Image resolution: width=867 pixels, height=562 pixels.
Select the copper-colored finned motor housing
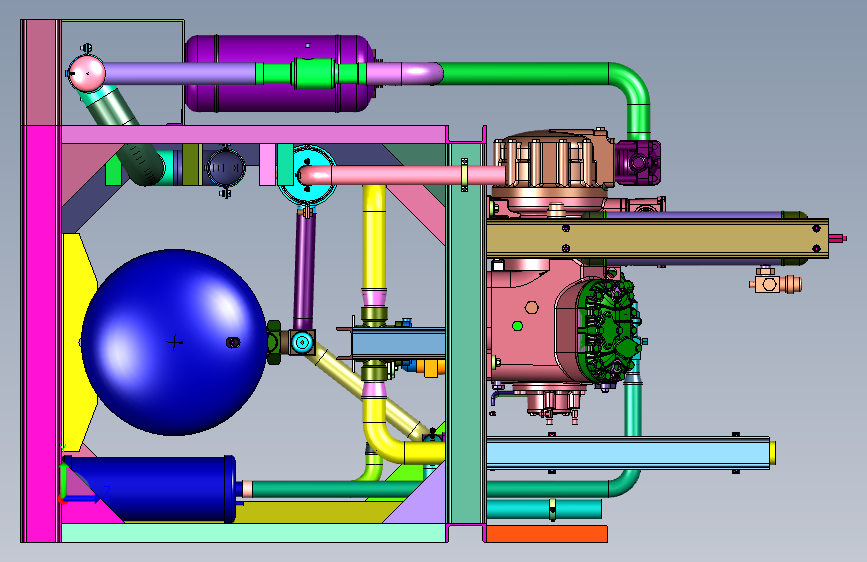pyautogui.click(x=553, y=160)
